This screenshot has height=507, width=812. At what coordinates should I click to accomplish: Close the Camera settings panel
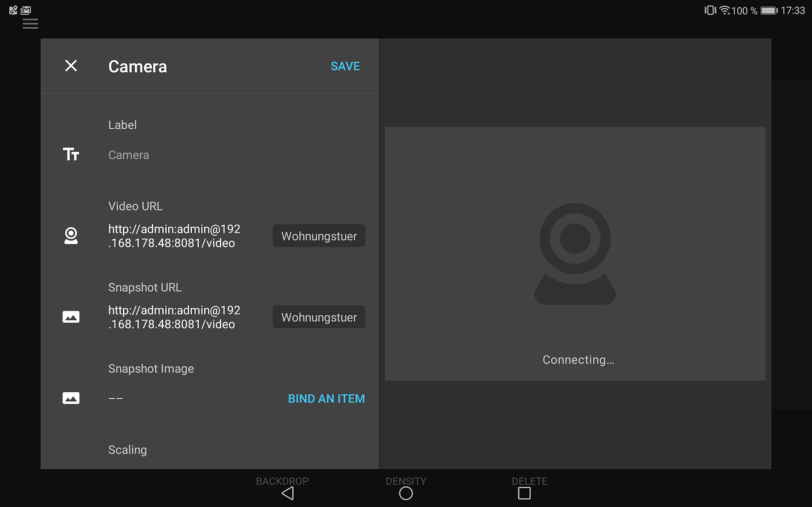coord(71,66)
